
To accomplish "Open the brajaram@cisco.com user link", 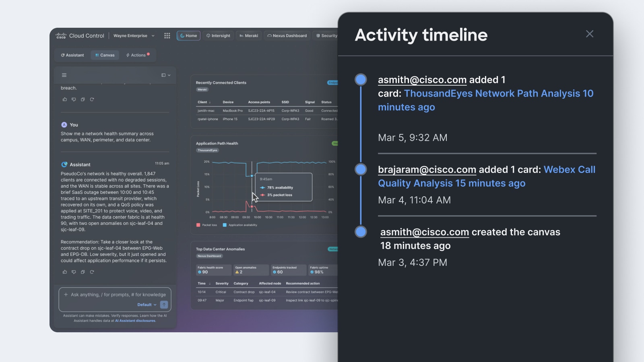I will coord(427,169).
